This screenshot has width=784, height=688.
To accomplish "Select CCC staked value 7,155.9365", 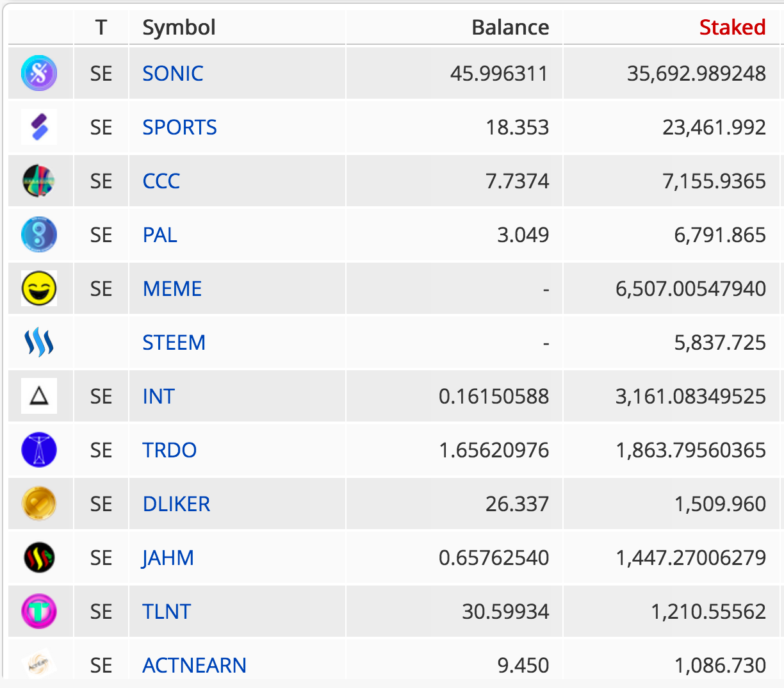I will (x=714, y=181).
